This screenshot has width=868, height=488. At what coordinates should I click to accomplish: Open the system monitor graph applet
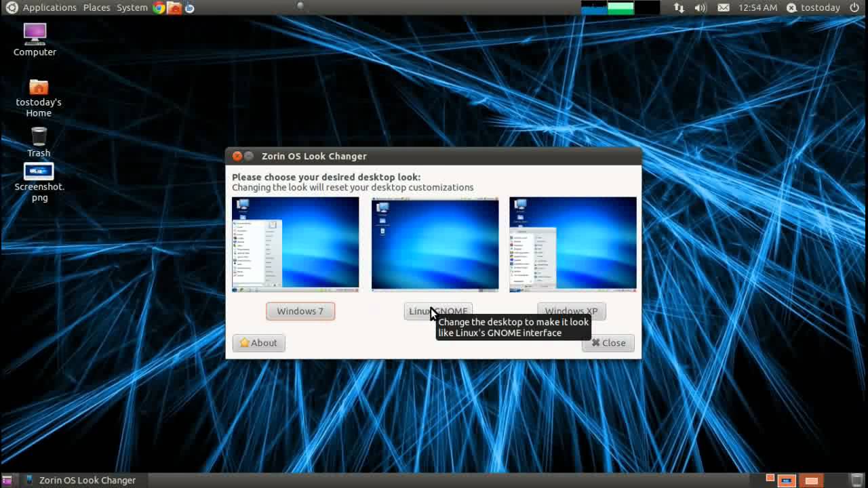coord(620,7)
